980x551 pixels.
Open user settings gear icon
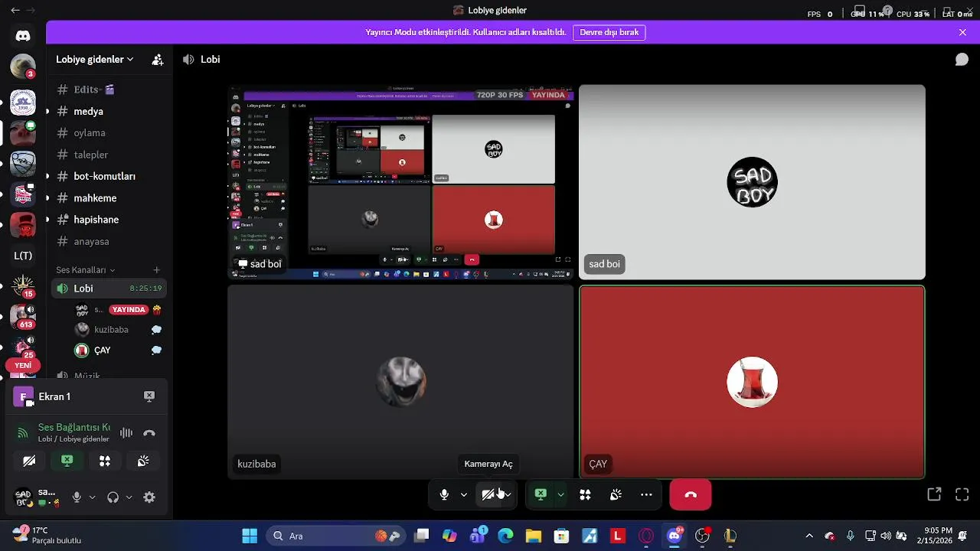tap(149, 497)
